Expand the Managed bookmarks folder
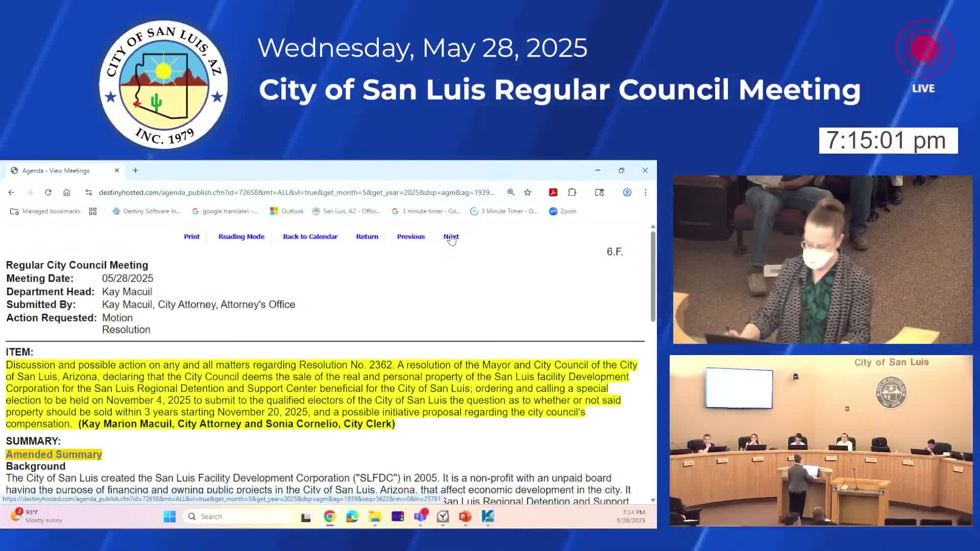Image resolution: width=980 pixels, height=551 pixels. point(45,211)
